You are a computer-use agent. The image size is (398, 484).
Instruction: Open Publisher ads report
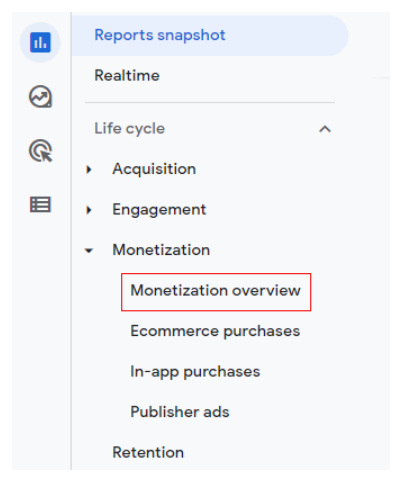tap(180, 412)
